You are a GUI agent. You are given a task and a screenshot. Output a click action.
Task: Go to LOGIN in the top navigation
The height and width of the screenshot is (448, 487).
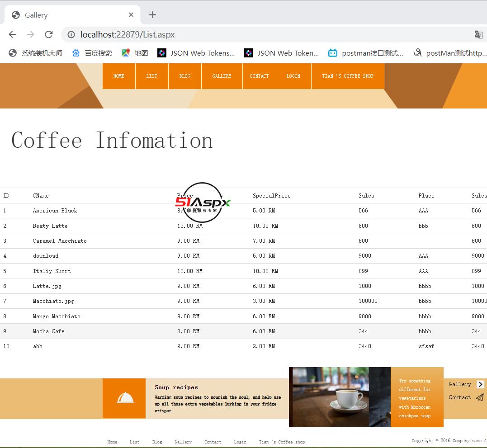coord(293,76)
